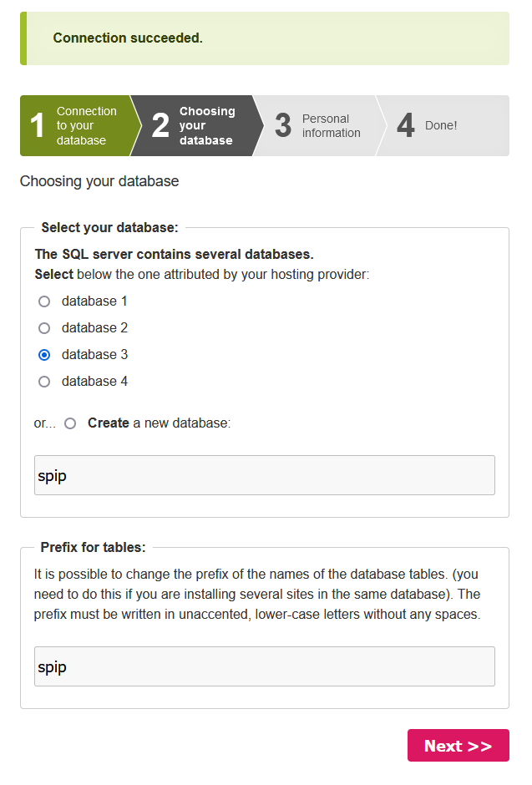Click the selected database 3 radio button
Image resolution: width=532 pixels, height=785 pixels.
(x=44, y=355)
